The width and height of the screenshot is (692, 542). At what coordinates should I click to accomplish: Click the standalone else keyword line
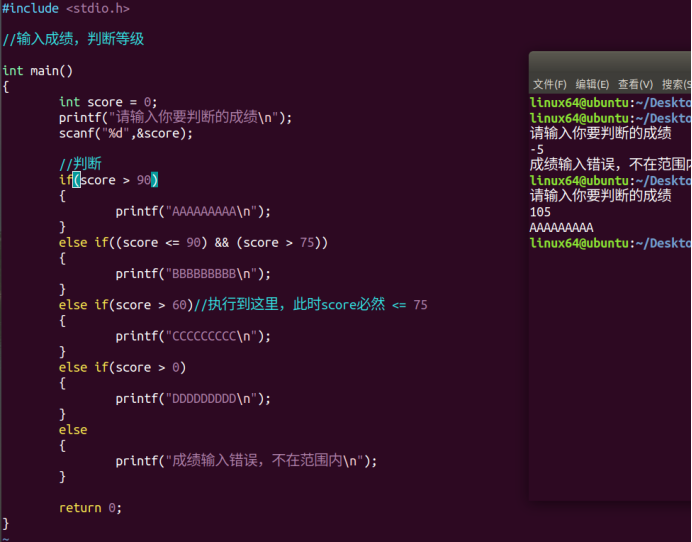[73, 430]
